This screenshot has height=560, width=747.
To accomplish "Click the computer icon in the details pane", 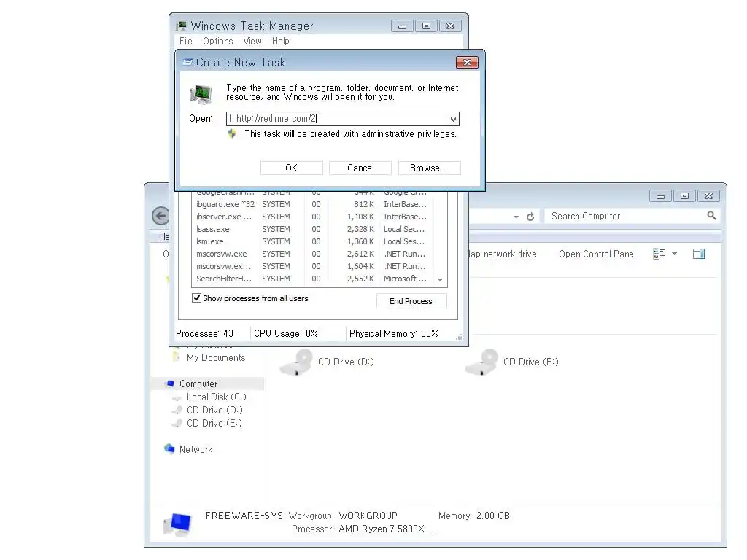I will (x=177, y=524).
